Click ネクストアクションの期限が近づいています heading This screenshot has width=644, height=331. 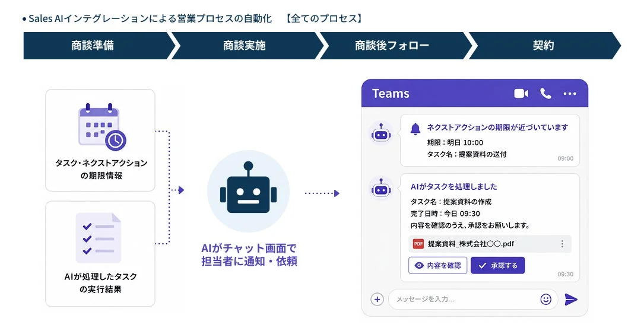coord(497,128)
